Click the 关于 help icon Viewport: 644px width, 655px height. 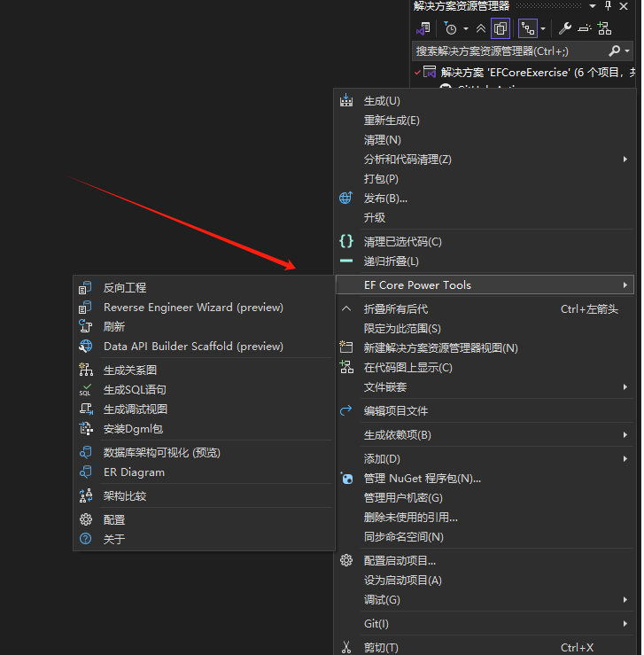[x=85, y=539]
